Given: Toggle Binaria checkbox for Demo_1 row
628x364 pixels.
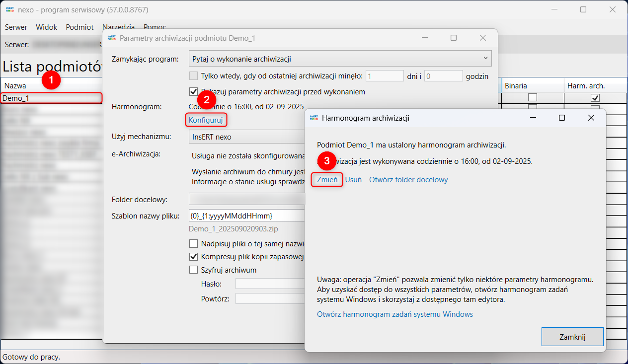Looking at the screenshot, I should point(533,98).
